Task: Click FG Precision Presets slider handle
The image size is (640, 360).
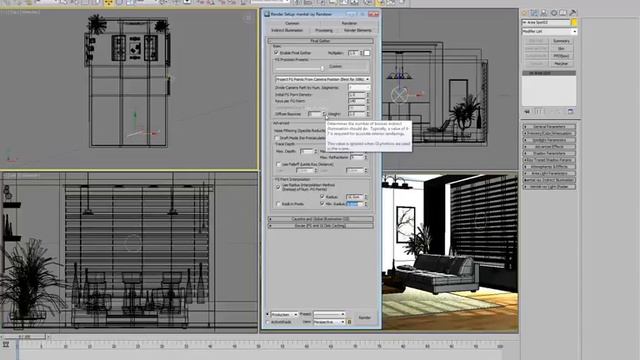Action: click(322, 68)
